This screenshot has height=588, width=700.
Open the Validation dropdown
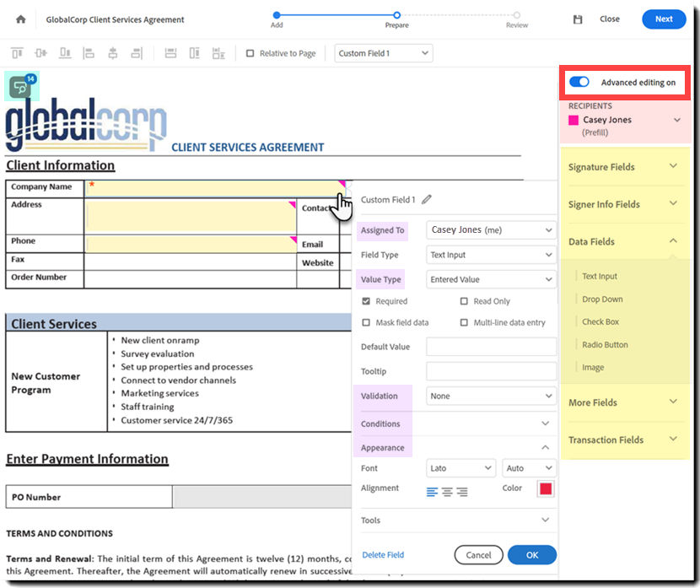pyautogui.click(x=491, y=396)
